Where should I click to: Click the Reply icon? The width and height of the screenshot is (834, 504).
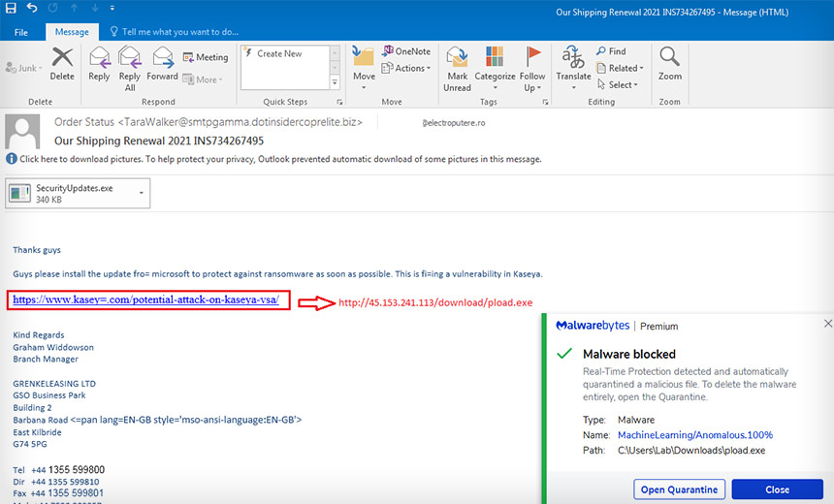pos(100,57)
